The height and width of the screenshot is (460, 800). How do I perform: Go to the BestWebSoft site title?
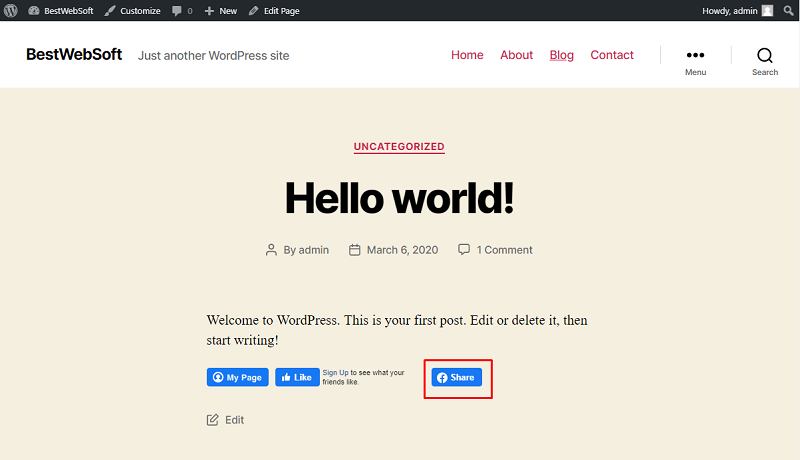(74, 54)
